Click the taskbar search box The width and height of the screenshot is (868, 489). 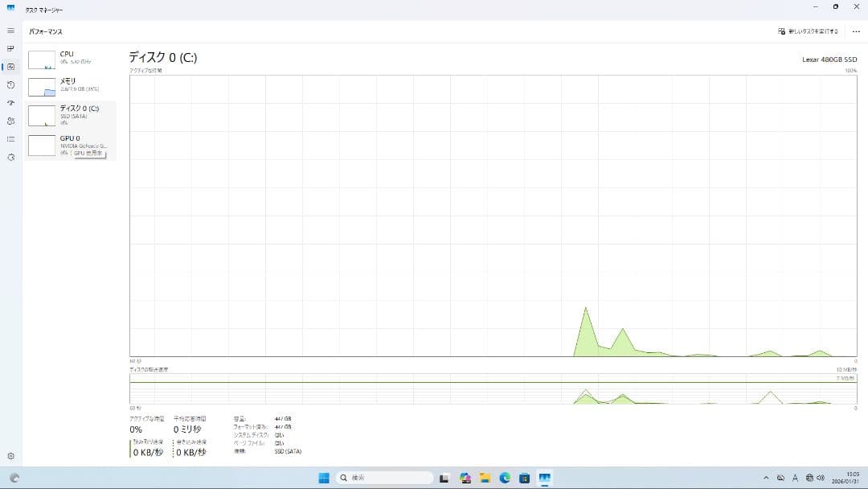tap(383, 478)
